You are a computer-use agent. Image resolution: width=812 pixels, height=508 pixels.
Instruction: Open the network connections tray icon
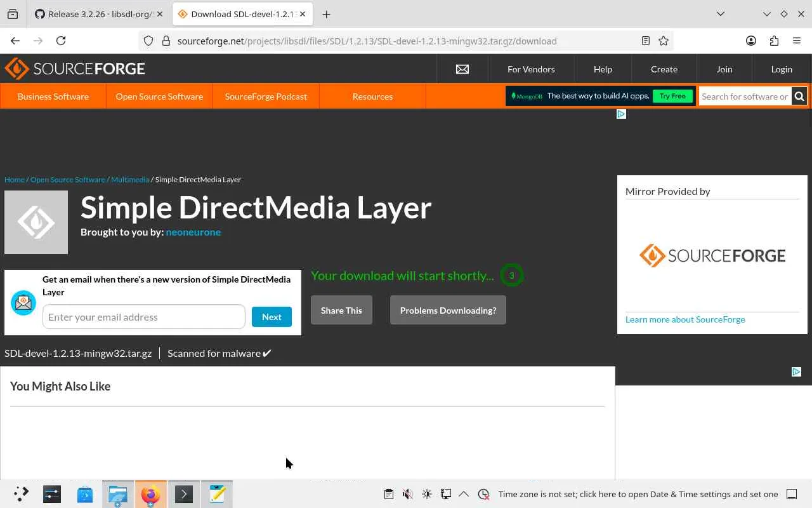[446, 494]
